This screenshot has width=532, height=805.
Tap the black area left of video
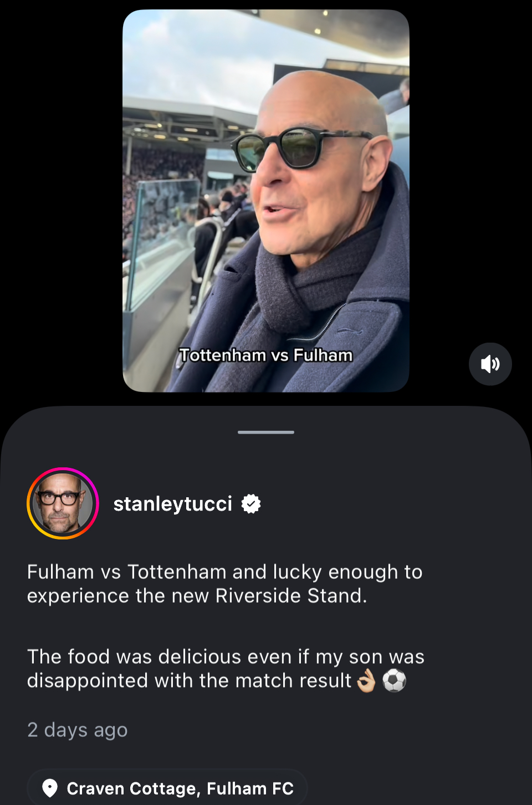[61, 200]
